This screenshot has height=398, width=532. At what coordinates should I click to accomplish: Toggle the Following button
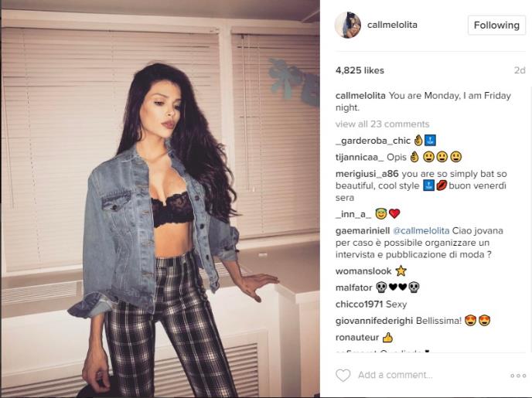(x=496, y=25)
